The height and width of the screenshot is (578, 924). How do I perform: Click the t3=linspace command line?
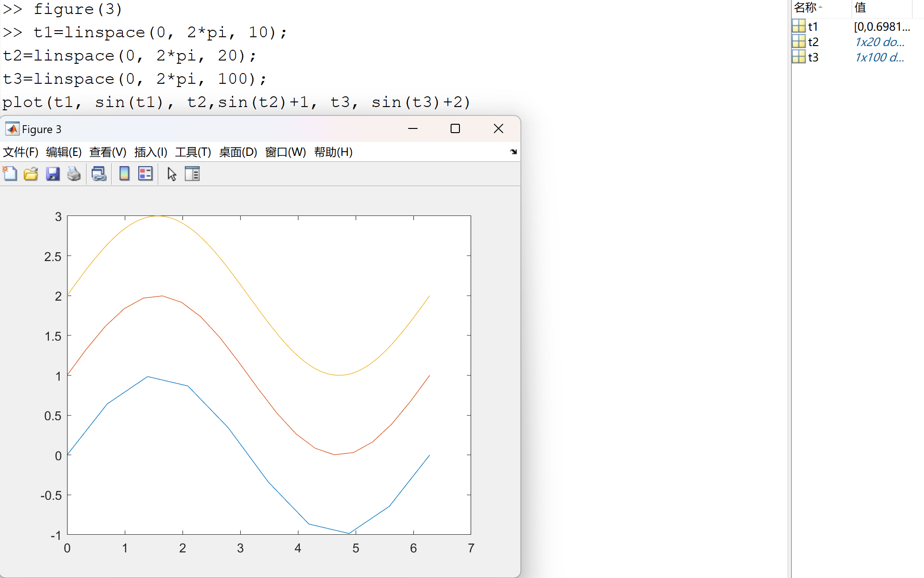135,79
